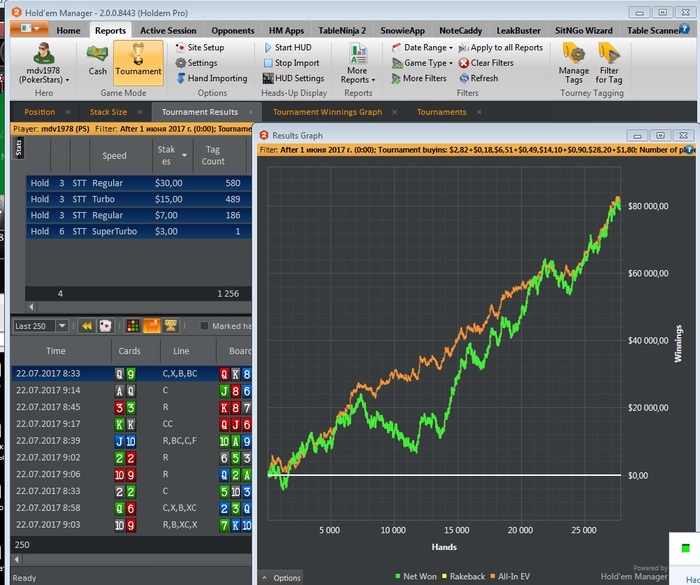
Task: Open the hand replayer cards icon
Action: [x=105, y=326]
